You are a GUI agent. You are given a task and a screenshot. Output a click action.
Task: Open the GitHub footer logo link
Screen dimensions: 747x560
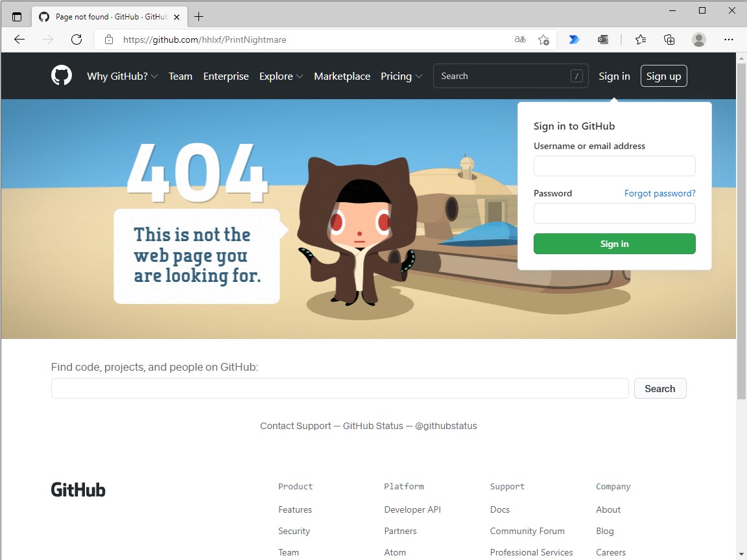78,489
